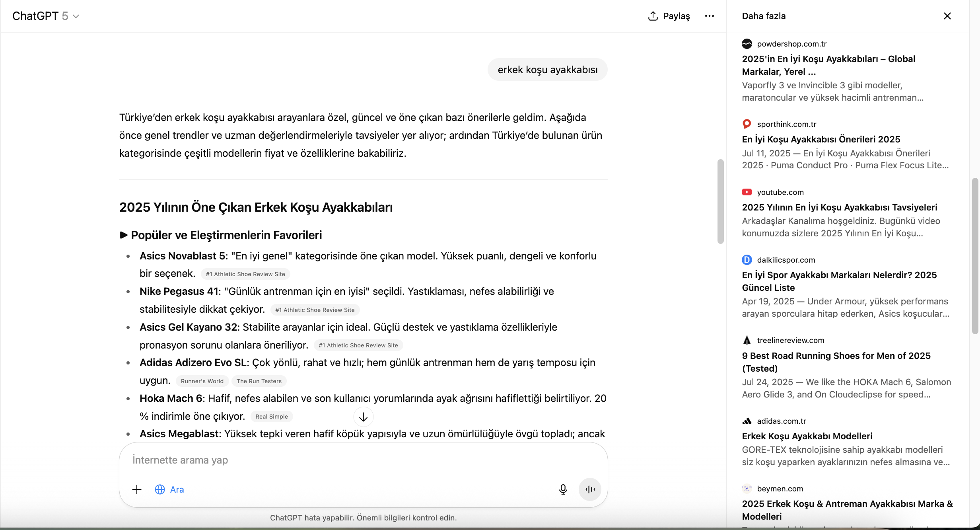The image size is (980, 530).
Task: Click 'adidas.com.tr' domain label
Action: [782, 421]
